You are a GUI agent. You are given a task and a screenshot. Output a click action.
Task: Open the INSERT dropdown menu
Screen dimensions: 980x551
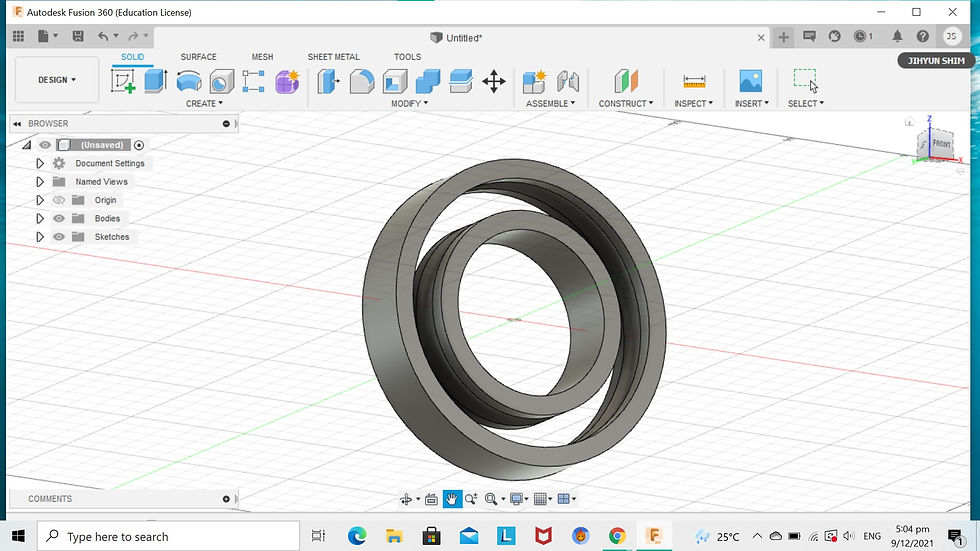[x=752, y=104]
